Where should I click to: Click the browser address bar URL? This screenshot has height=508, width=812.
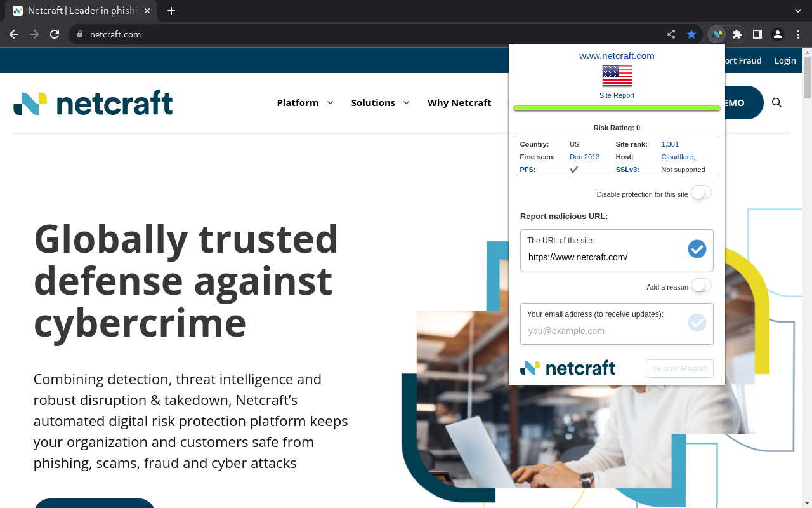(x=115, y=34)
